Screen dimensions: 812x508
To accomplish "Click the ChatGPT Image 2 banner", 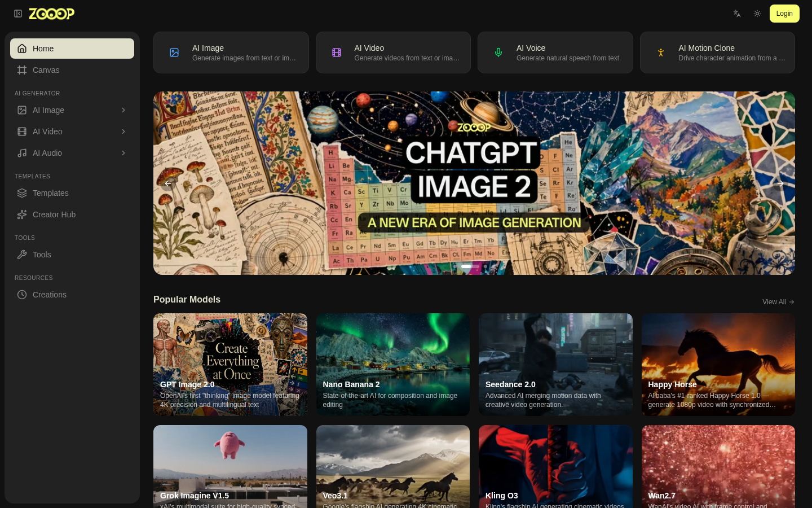I will point(474,183).
